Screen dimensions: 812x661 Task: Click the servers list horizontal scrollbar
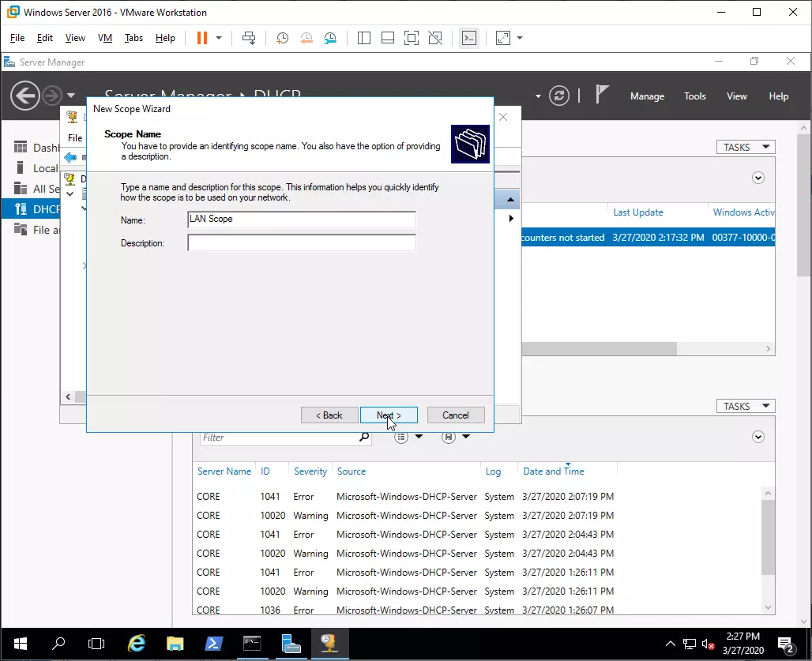[600, 349]
